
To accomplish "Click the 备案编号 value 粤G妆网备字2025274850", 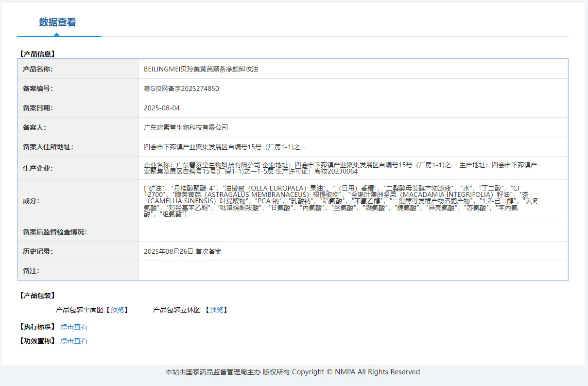I will coord(181,88).
